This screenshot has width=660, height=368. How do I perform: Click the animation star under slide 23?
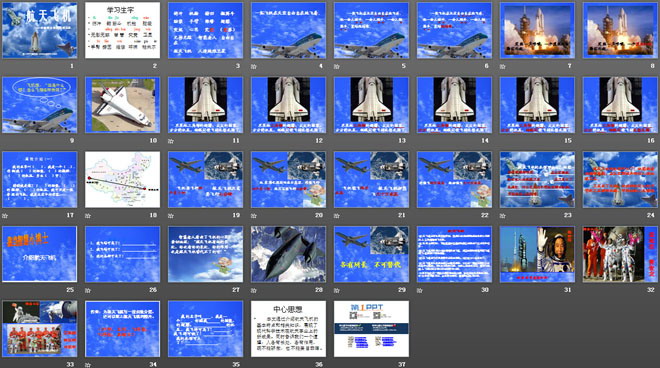(x=503, y=216)
